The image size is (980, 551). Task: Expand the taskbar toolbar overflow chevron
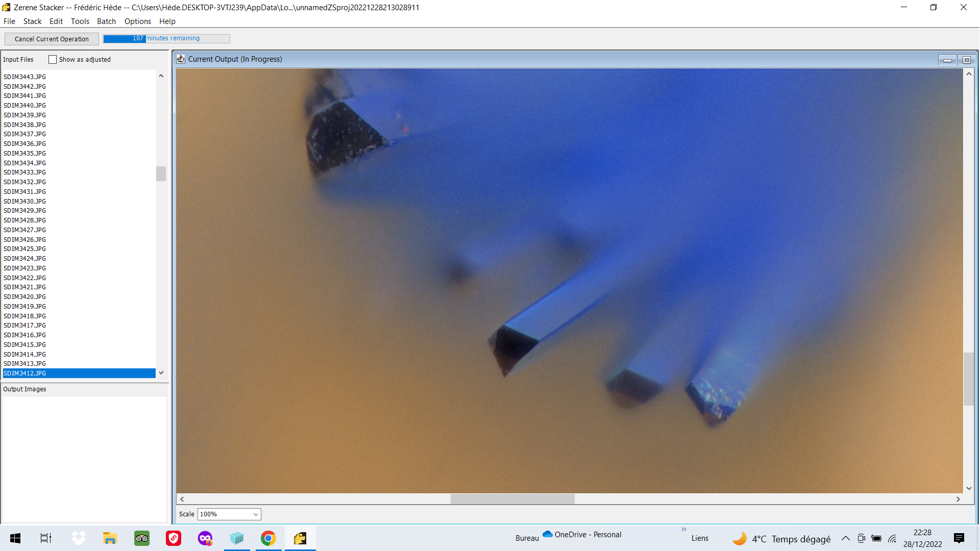tap(683, 530)
